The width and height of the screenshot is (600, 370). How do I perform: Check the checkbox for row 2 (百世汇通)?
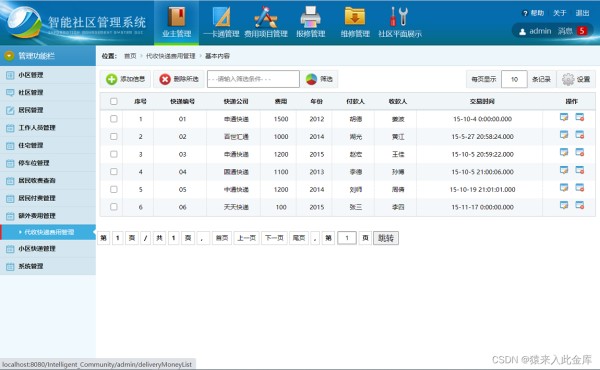coord(114,136)
